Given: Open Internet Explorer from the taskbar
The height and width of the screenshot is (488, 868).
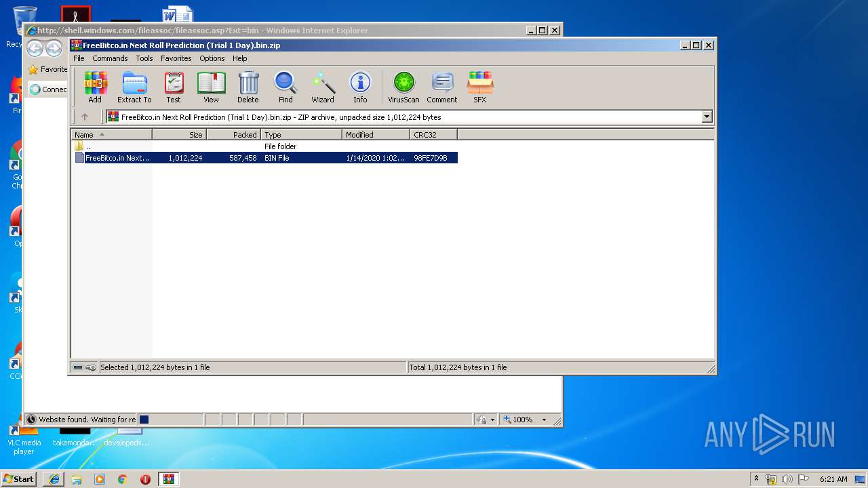Looking at the screenshot, I should tap(54, 479).
